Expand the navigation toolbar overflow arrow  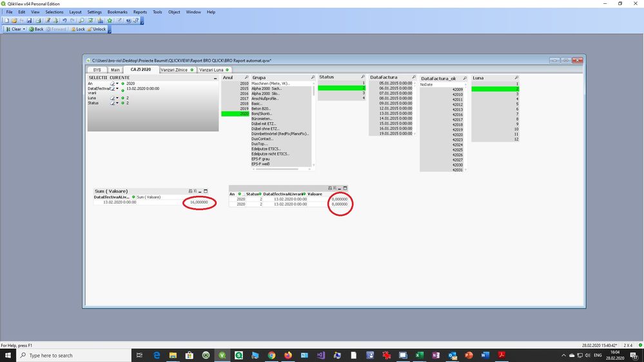[x=109, y=30]
